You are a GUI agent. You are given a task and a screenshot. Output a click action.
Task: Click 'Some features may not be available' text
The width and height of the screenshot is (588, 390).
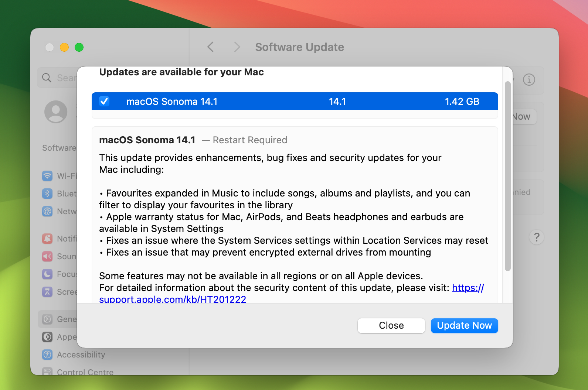[261, 276]
